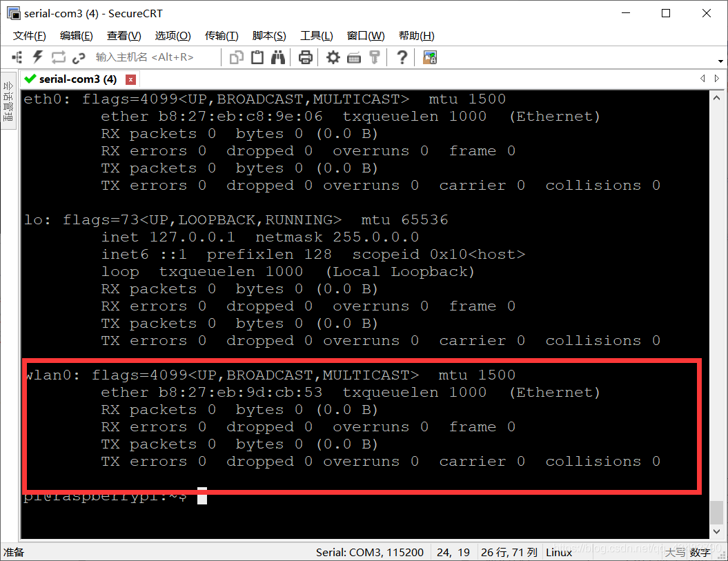Open the 选项(O) menu
Image resolution: width=728 pixels, height=561 pixels.
(173, 36)
